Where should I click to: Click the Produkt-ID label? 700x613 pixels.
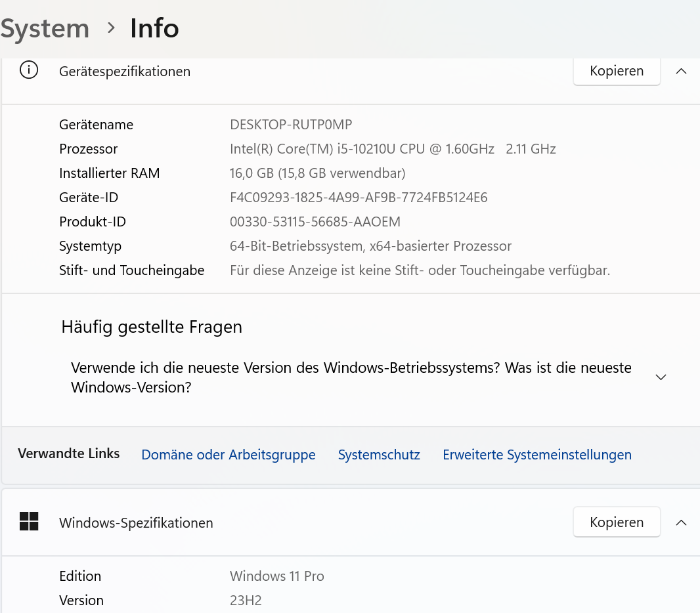tap(93, 222)
